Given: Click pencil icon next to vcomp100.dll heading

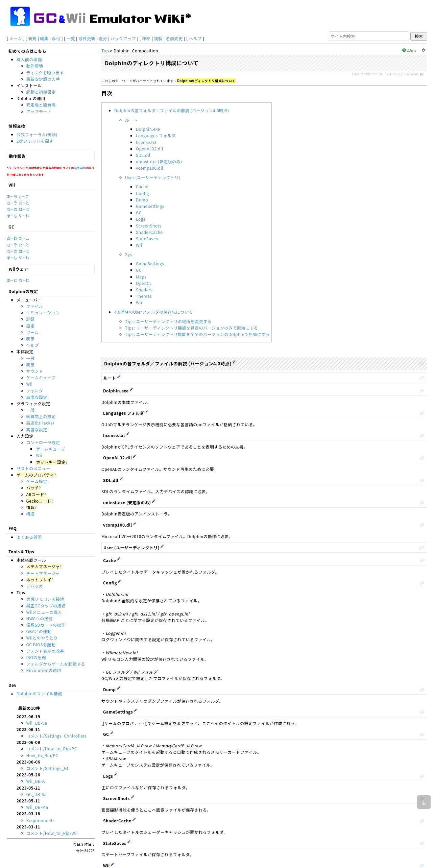Looking at the screenshot, I should (135, 524).
